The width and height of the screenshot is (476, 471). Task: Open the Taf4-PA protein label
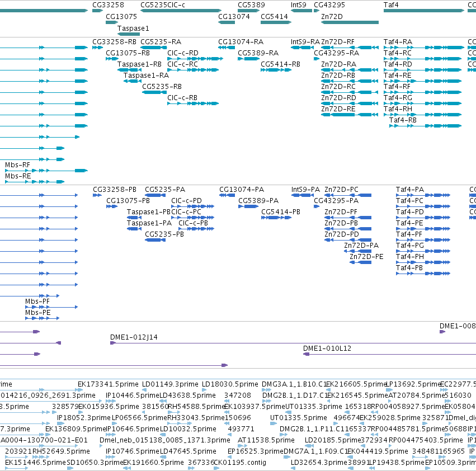click(410, 190)
